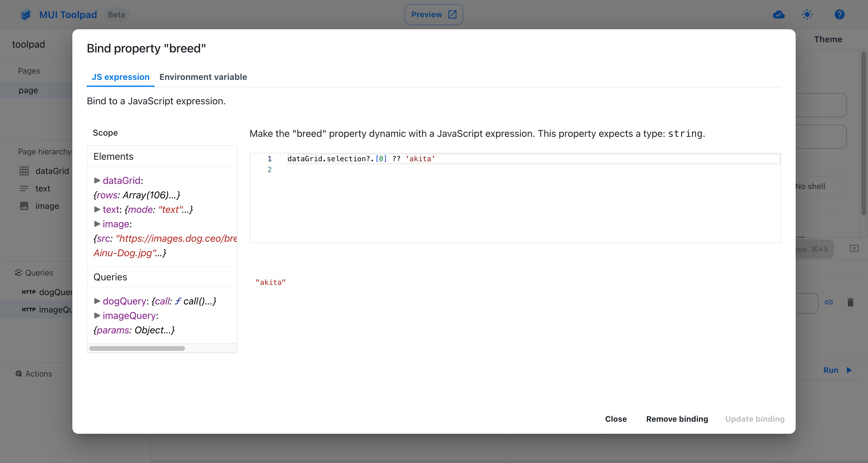Expand the dogQuery scope entry
This screenshot has height=463, width=868.
(x=97, y=301)
